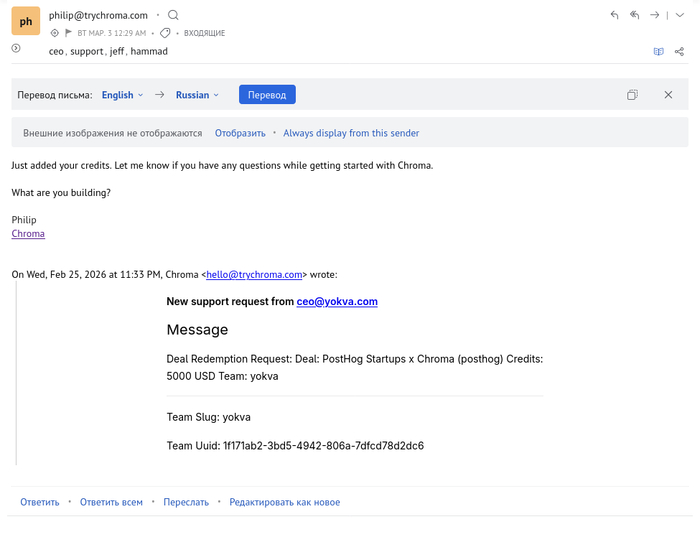
Task: Click the reply-all double arrow icon
Action: (x=634, y=15)
